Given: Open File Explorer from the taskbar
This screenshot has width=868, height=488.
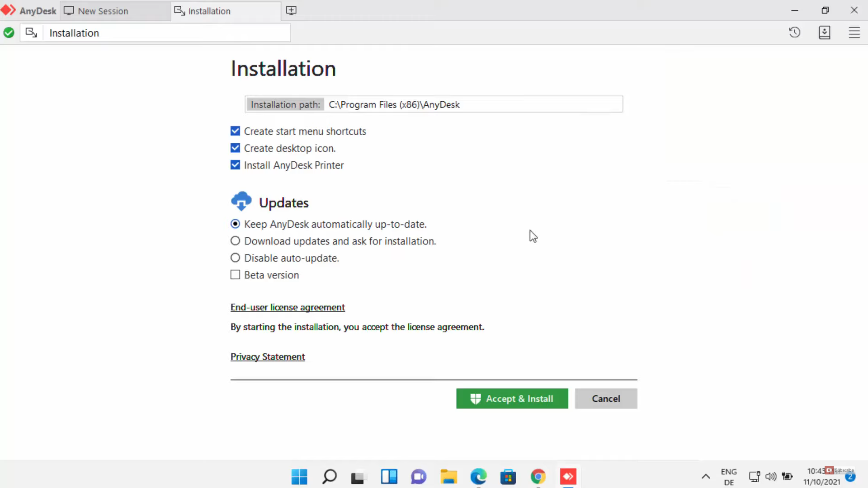Looking at the screenshot, I should pos(448,476).
